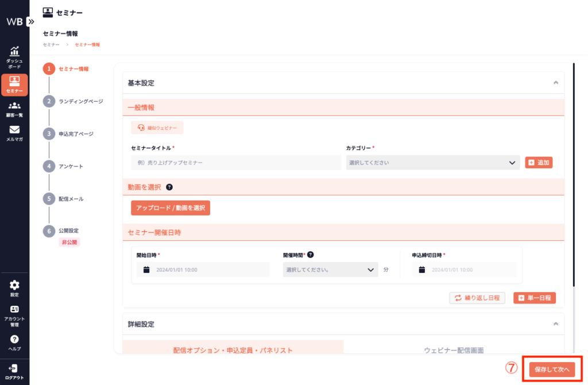This screenshot has height=385, width=588.
Task: Click the アップロード / 動画を選択 button
Action: (171, 208)
